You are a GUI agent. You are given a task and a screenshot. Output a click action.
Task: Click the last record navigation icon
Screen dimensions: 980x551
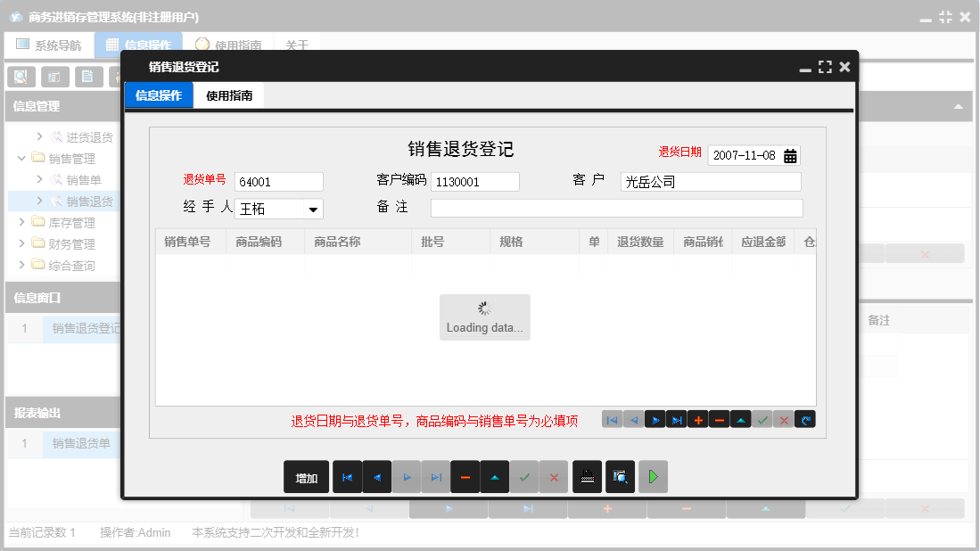[676, 419]
